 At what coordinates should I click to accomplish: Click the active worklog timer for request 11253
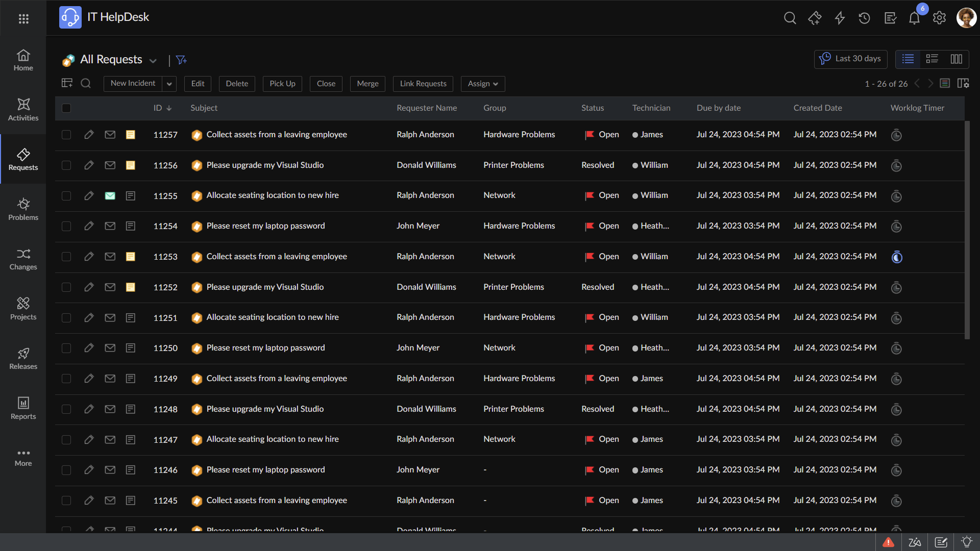click(897, 257)
